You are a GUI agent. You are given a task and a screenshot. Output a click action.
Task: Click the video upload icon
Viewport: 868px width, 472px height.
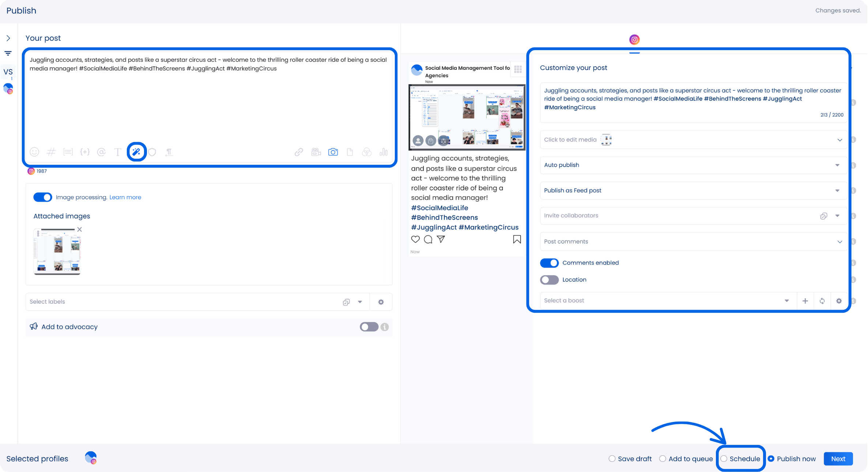[x=316, y=152]
